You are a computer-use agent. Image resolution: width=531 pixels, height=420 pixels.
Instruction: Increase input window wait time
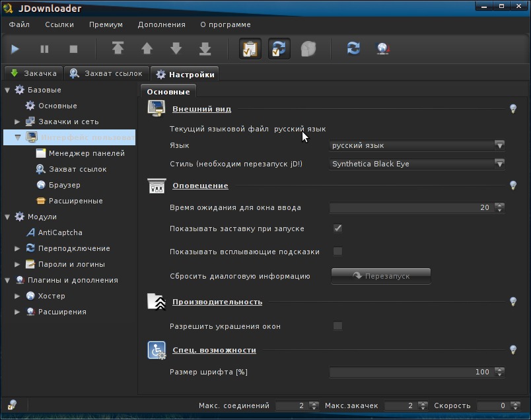[x=499, y=205]
